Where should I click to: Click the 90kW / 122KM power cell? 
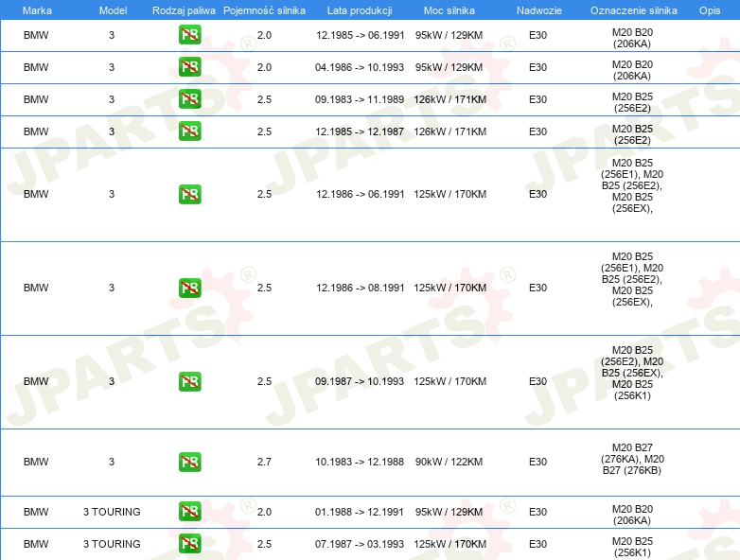click(449, 462)
